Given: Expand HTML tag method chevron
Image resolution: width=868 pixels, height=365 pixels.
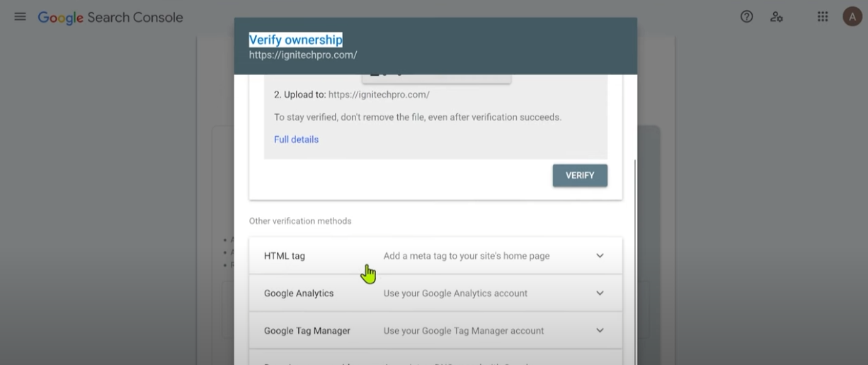Looking at the screenshot, I should [600, 256].
